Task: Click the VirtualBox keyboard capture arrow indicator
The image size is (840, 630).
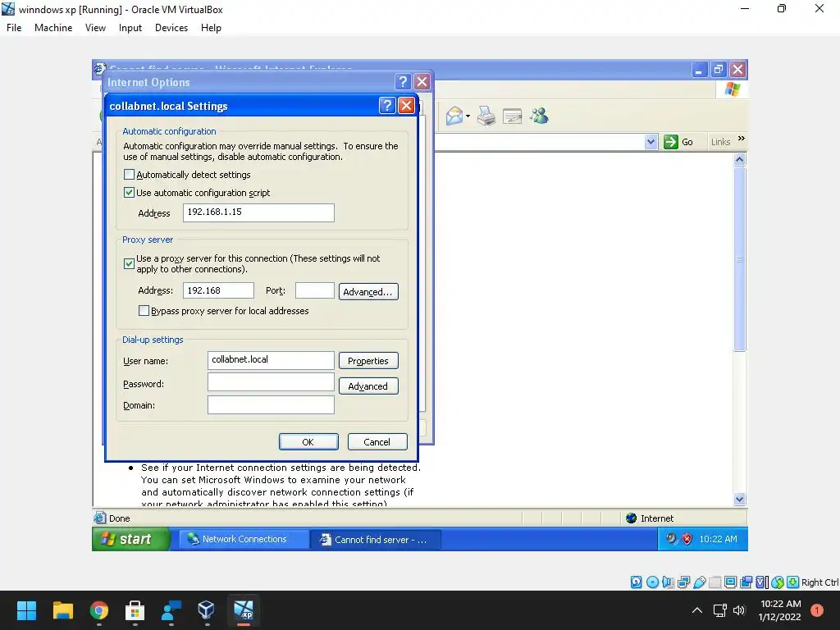Action: tap(793, 582)
